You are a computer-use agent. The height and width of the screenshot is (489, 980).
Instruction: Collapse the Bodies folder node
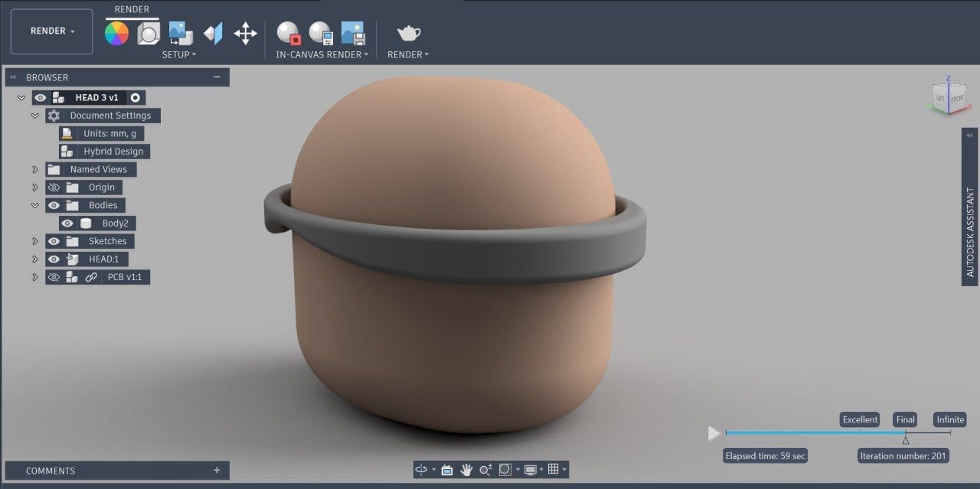(35, 205)
